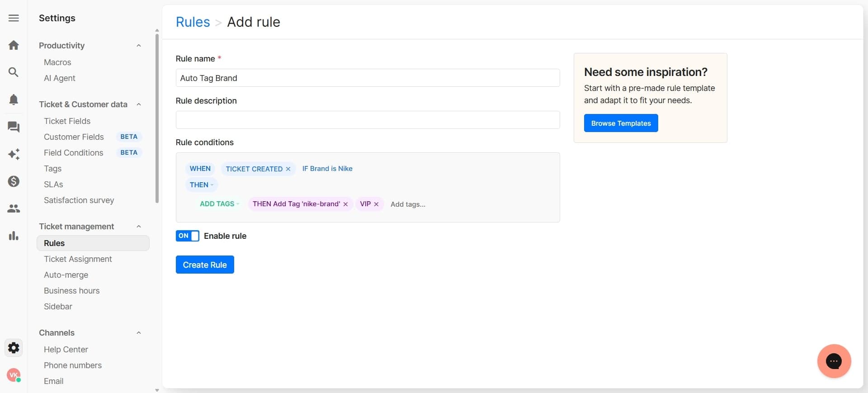The image size is (868, 393).
Task: Click the Create Rule button
Action: [205, 265]
